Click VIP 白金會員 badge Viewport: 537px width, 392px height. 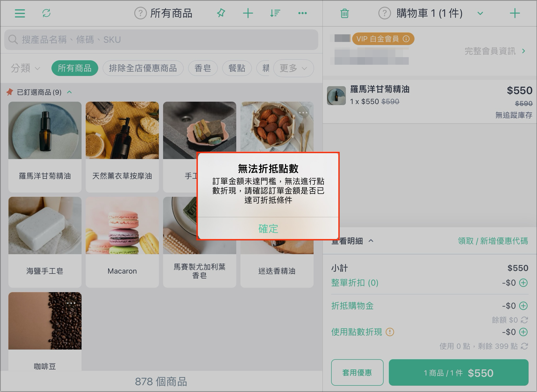click(x=383, y=39)
